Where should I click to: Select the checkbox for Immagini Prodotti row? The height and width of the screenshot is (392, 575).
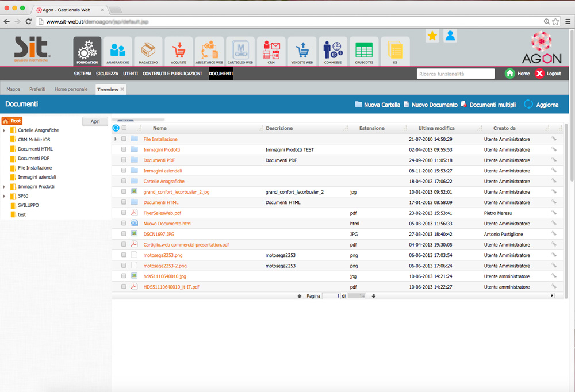(124, 149)
